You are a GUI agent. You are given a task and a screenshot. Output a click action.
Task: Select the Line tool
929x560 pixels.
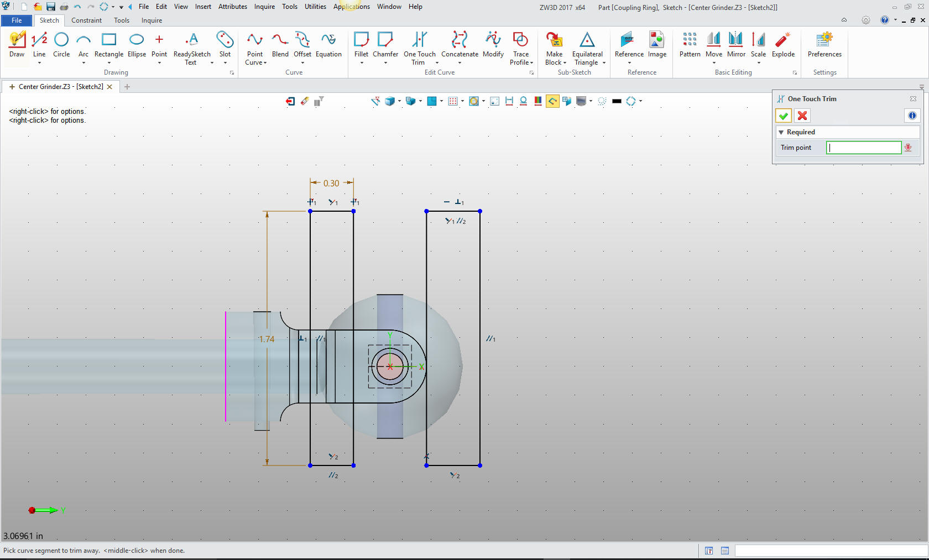(x=39, y=44)
